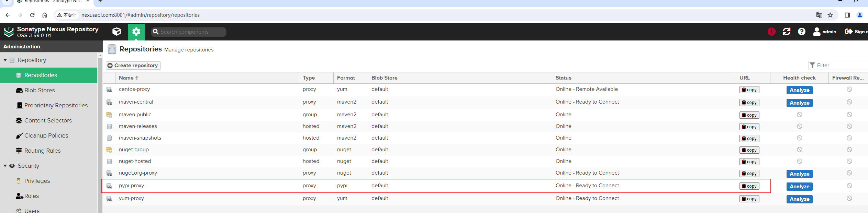
Task: Click the maven-releases row icon
Action: 109,127
